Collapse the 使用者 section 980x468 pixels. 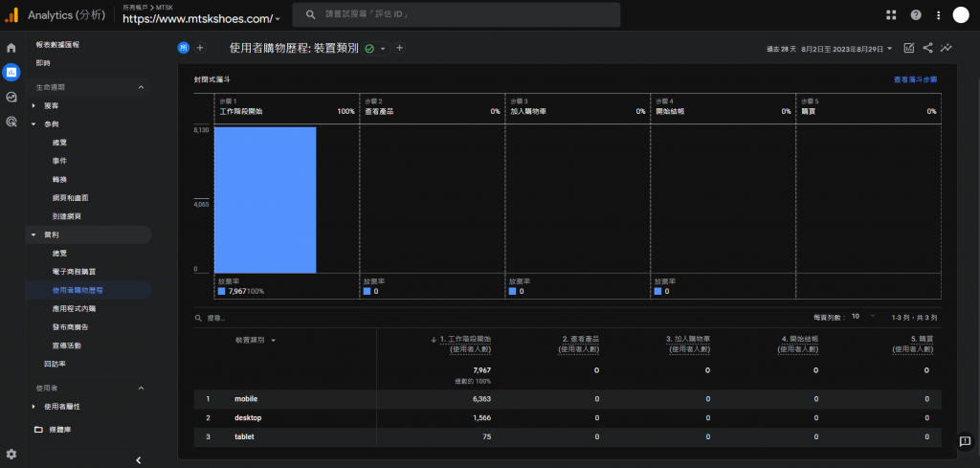tap(141, 388)
